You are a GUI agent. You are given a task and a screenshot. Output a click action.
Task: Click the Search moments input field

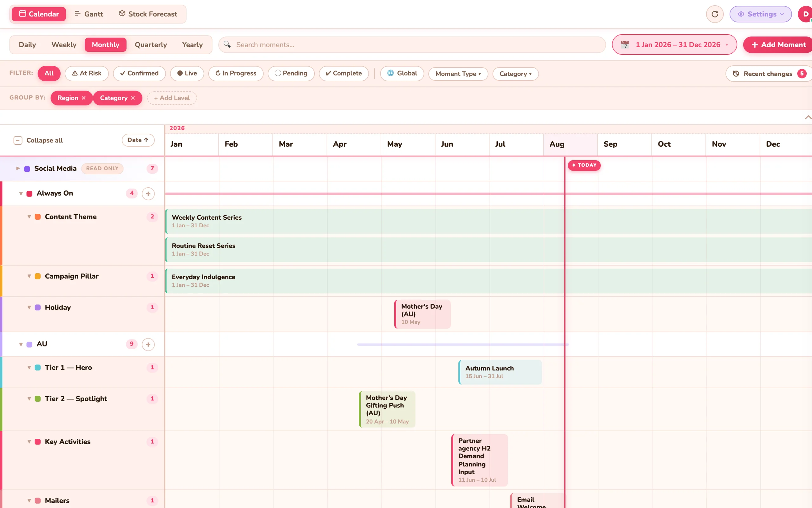tap(412, 45)
